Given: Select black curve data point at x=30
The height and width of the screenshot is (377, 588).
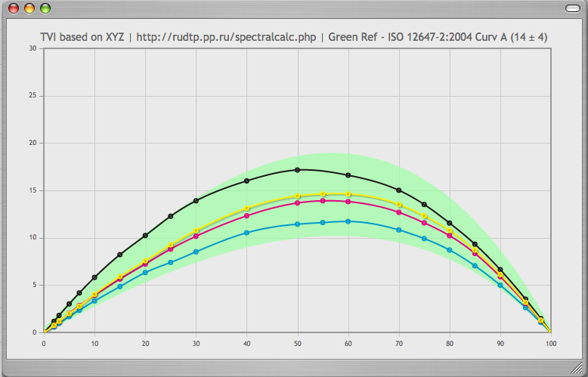Looking at the screenshot, I should click(196, 200).
